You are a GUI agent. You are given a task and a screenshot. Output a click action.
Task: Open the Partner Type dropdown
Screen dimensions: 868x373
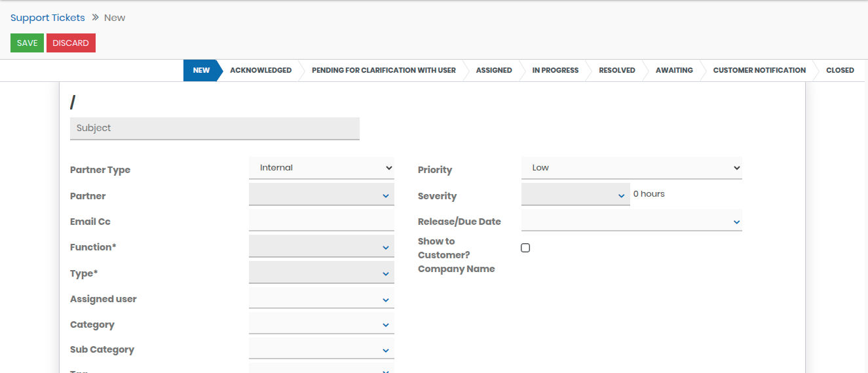321,168
